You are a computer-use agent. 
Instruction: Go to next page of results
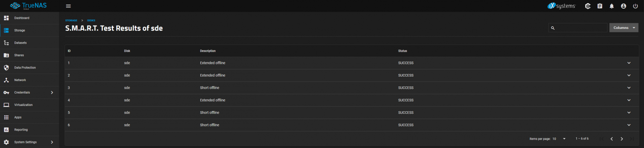622,139
